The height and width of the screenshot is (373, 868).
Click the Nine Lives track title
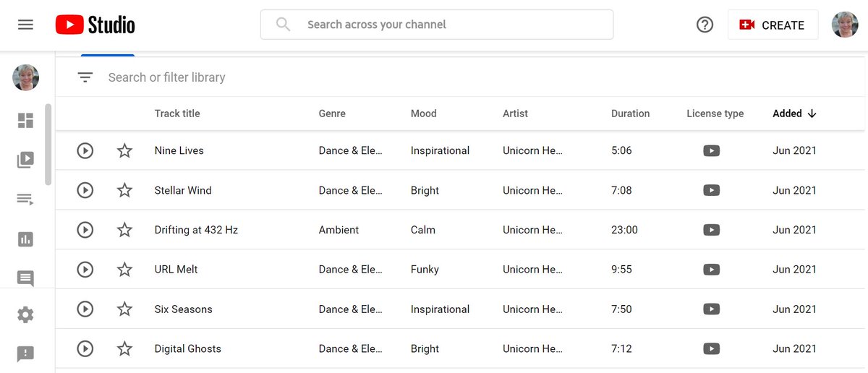(x=179, y=150)
